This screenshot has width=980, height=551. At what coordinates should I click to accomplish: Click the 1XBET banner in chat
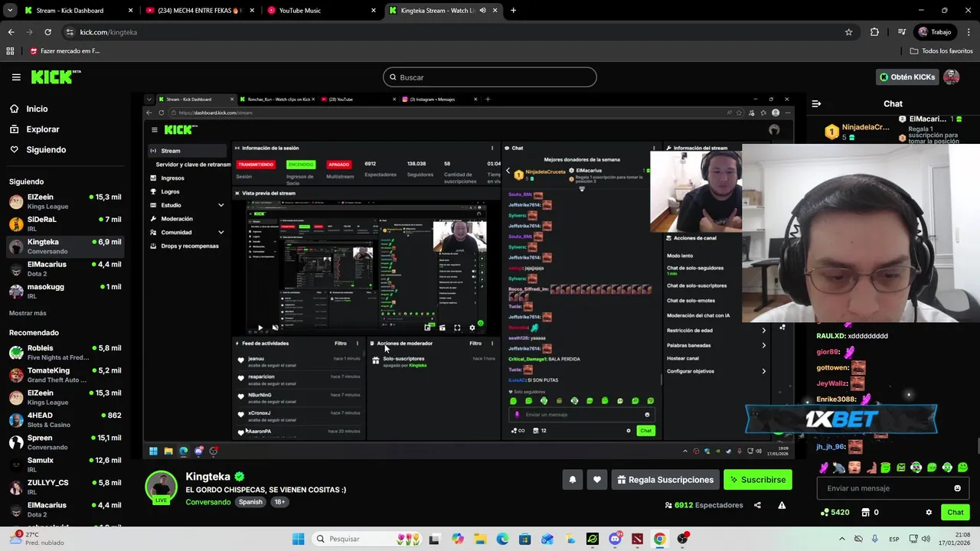click(841, 419)
